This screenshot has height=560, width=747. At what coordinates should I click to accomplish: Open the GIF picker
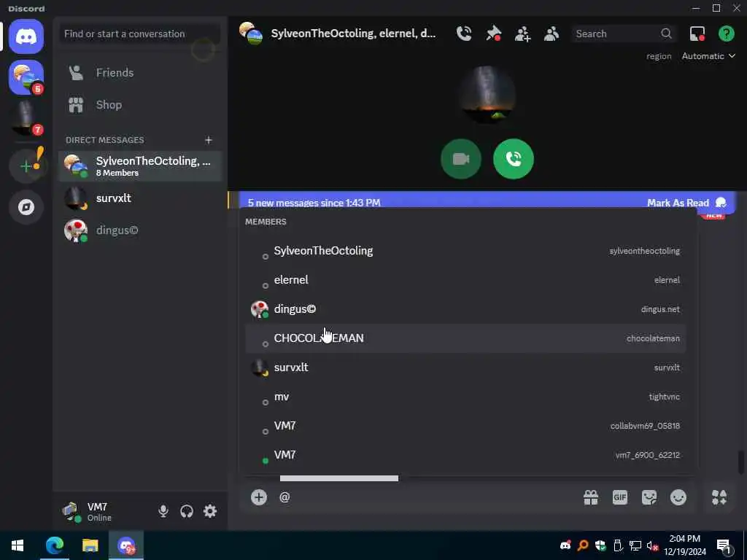620,497
